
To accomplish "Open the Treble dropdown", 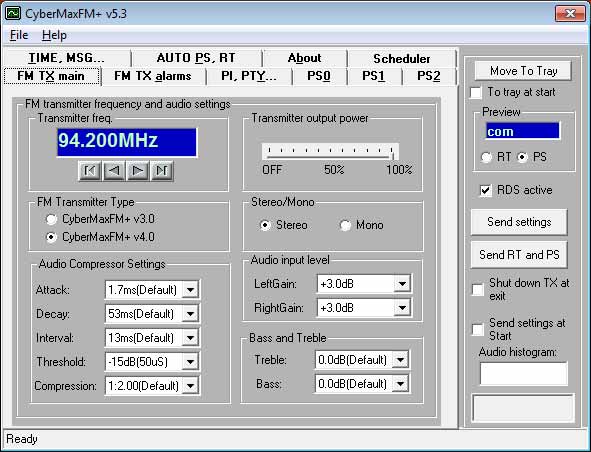I will (x=400, y=360).
